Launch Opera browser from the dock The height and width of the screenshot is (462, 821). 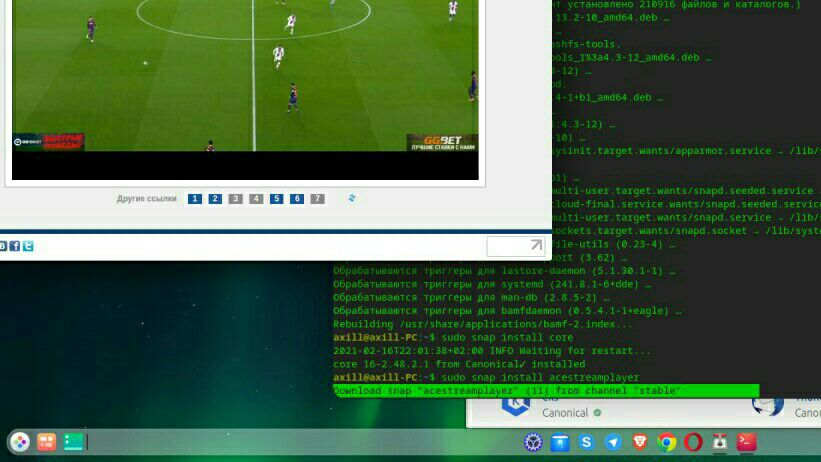tap(693, 443)
